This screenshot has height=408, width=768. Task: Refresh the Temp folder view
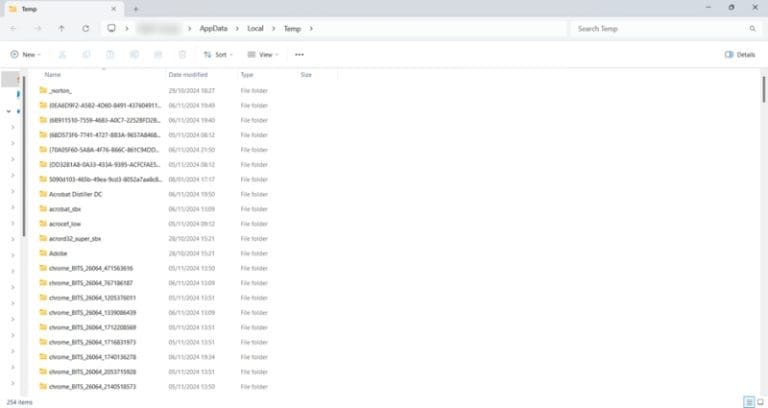pos(86,28)
